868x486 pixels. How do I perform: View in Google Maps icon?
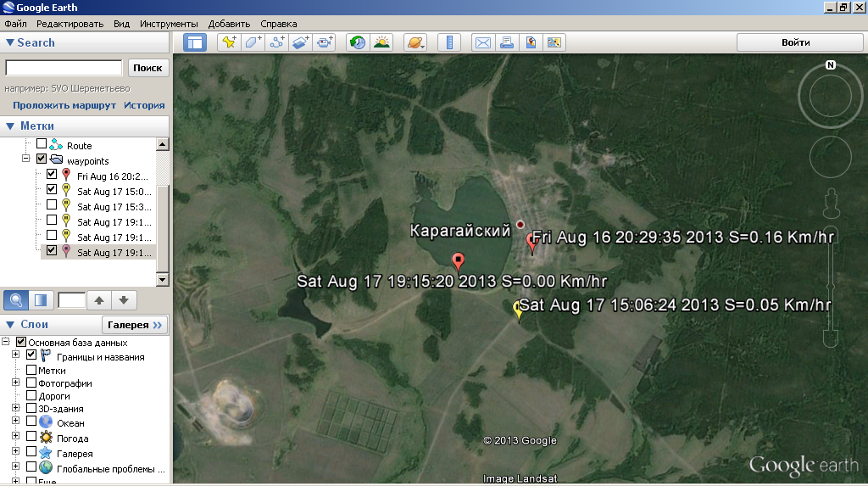click(531, 42)
